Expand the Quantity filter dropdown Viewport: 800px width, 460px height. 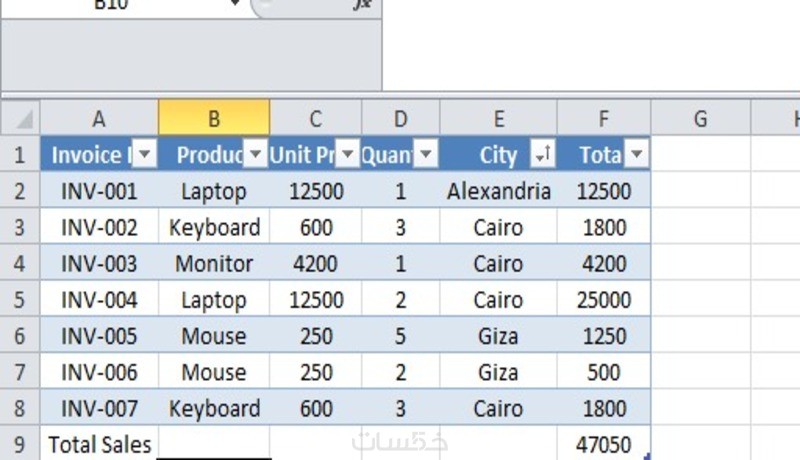click(x=426, y=154)
